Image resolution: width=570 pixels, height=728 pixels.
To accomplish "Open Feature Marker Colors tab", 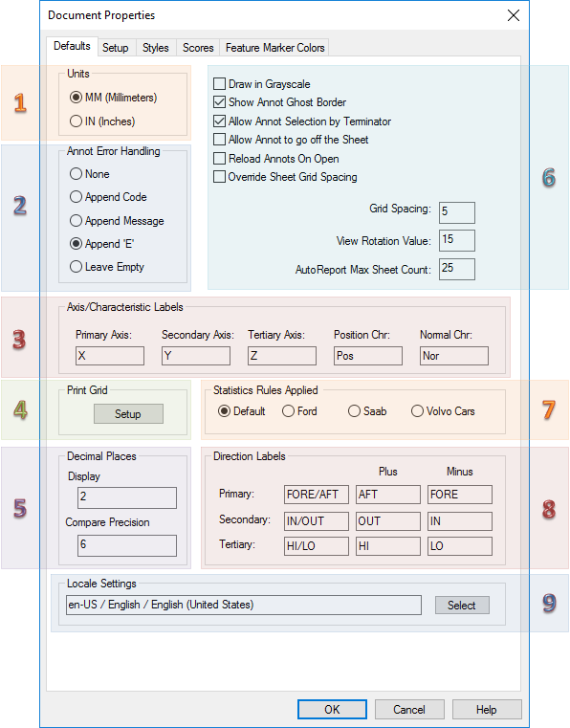I will 274,48.
